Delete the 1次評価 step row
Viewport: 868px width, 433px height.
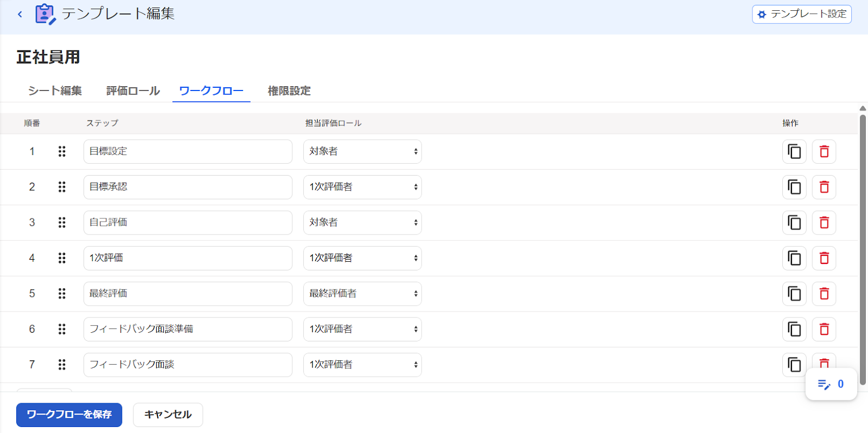tap(824, 258)
